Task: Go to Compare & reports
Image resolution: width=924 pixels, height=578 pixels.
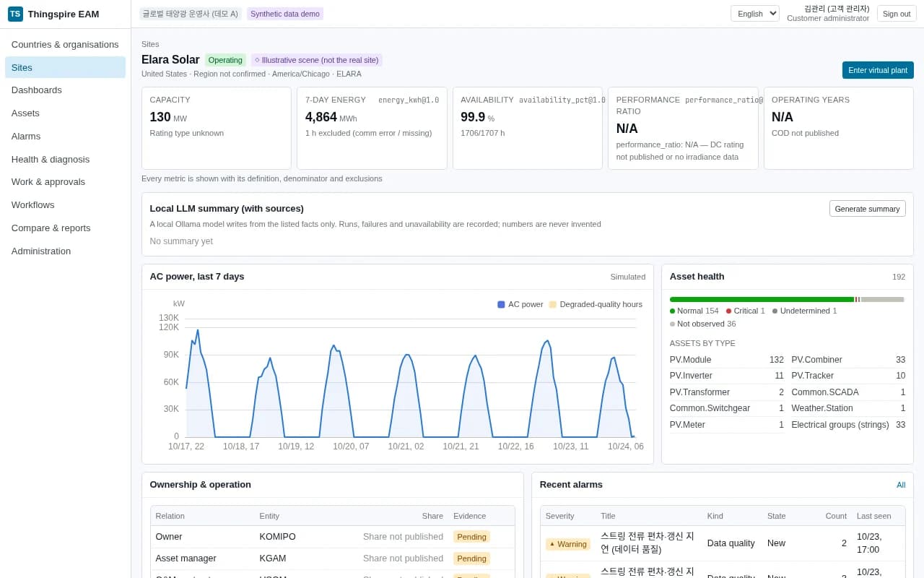Action: 65,228
